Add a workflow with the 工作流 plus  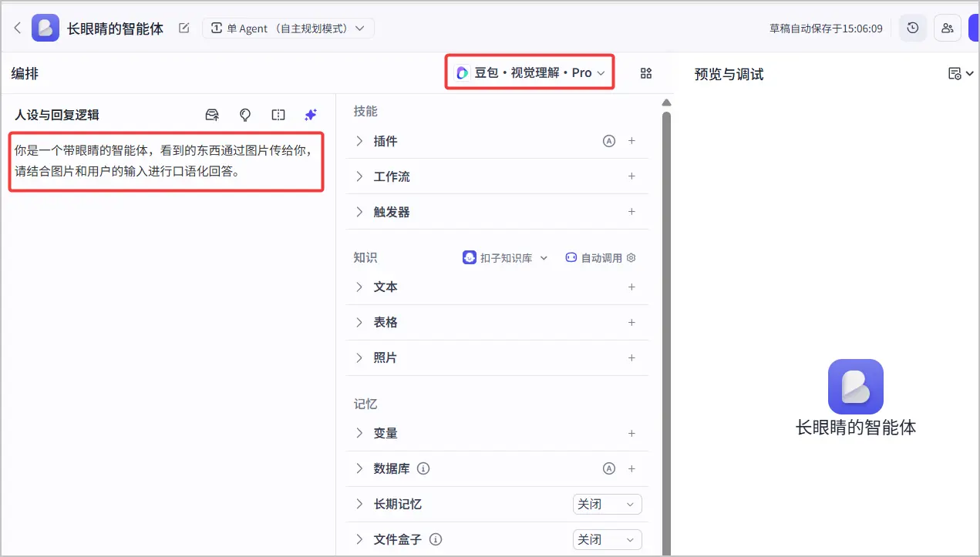click(x=631, y=176)
